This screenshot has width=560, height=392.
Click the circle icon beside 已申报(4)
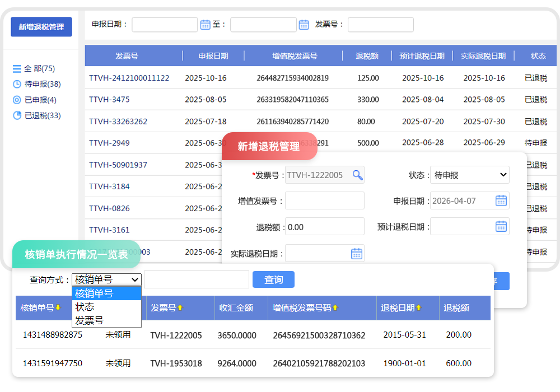(17, 100)
